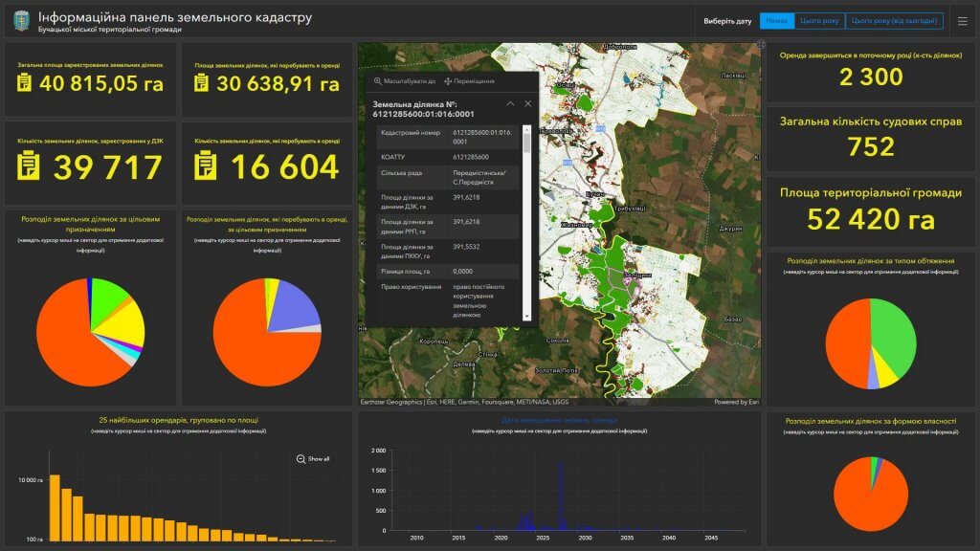Click the move arrows icon for Переміщення

[448, 81]
